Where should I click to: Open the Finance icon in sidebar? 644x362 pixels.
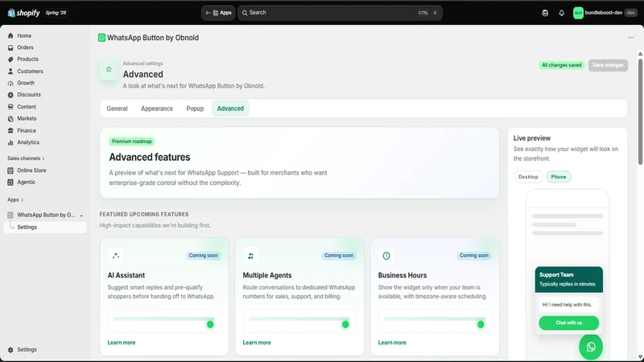[x=10, y=130]
